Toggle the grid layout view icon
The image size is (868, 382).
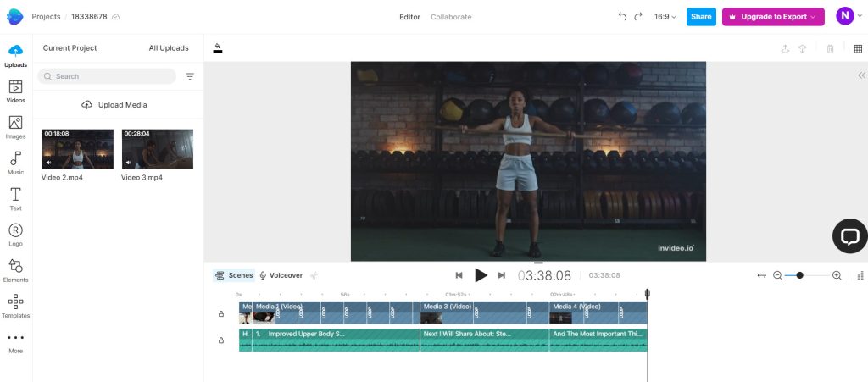(858, 49)
